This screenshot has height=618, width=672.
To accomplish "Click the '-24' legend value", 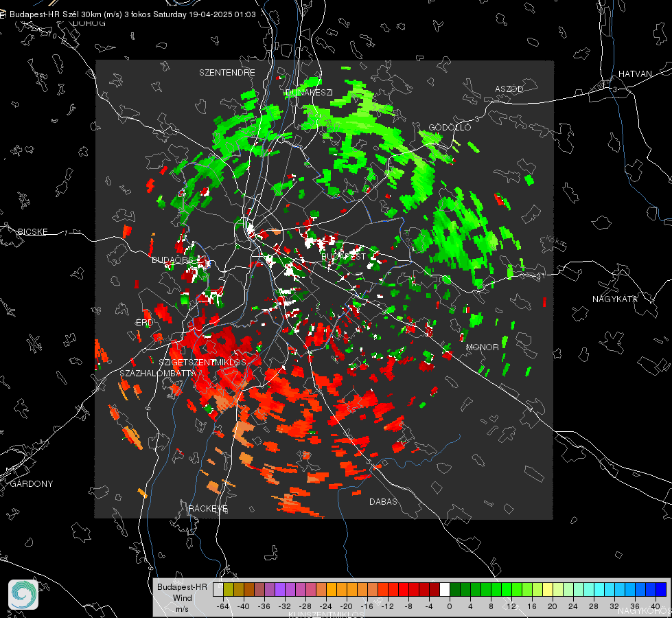I will click(326, 606).
